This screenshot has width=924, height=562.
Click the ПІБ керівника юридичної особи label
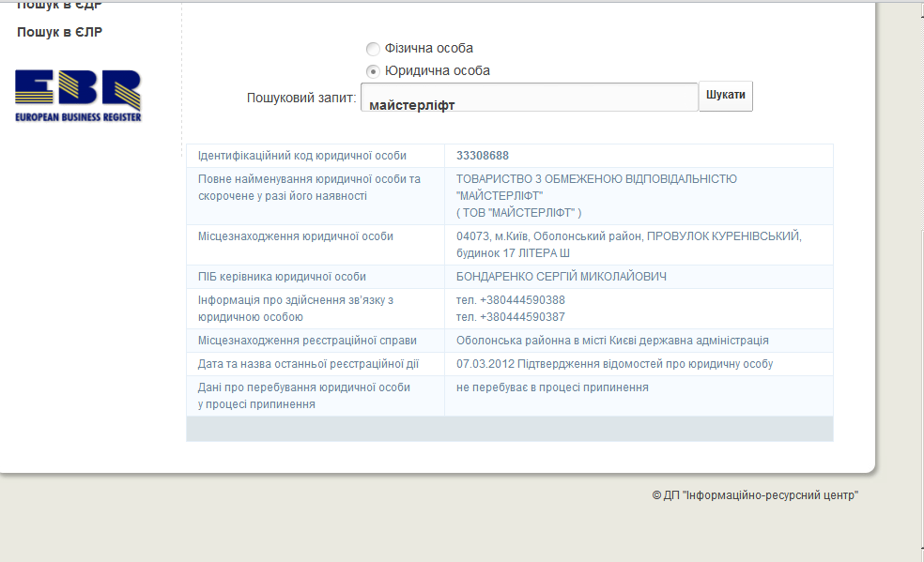pyautogui.click(x=282, y=277)
